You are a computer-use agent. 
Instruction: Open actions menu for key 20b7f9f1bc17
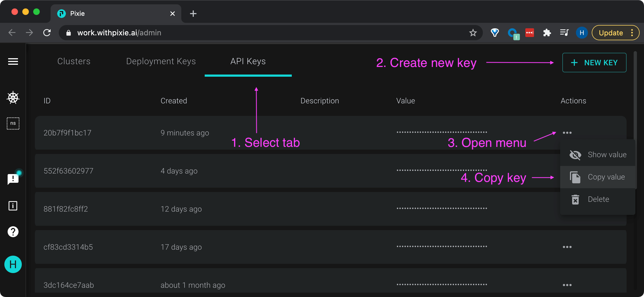[567, 133]
